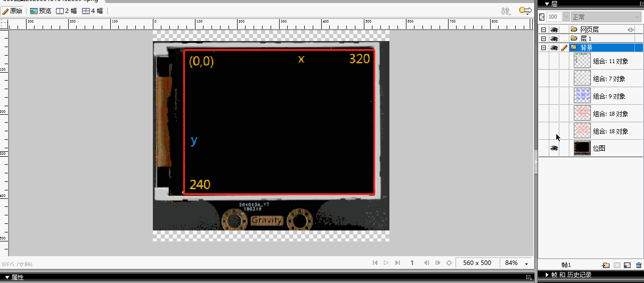The width and height of the screenshot is (644, 283).
Task: Collapse the 网页层 layer with minus box
Action: tap(543, 30)
